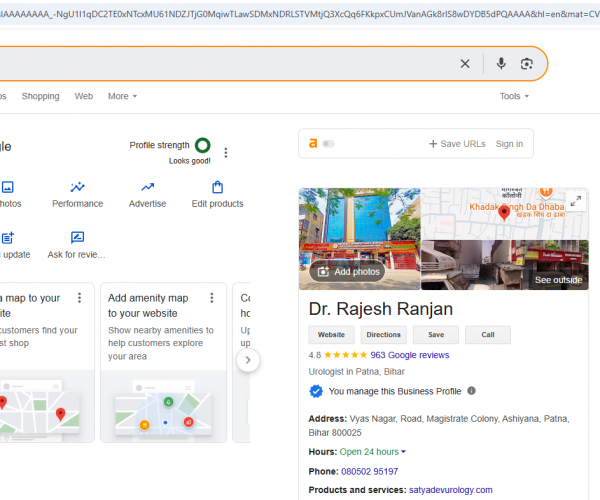Screen dimensions: 600x500
Task: Open the Add amenity map to your website card
Action: pyautogui.click(x=163, y=362)
